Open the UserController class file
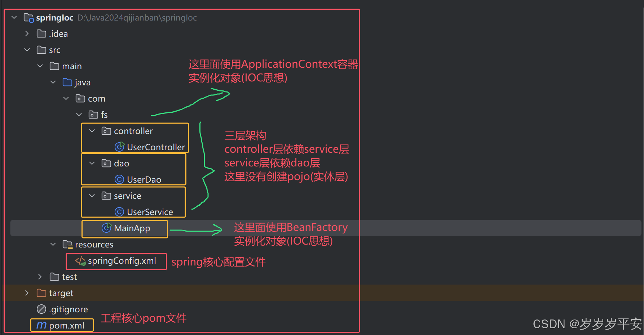The width and height of the screenshot is (644, 335). pyautogui.click(x=156, y=147)
